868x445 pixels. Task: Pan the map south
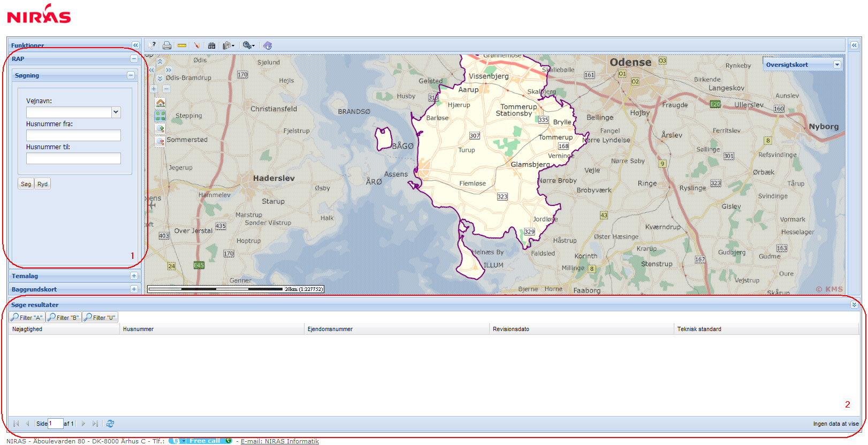(x=160, y=78)
